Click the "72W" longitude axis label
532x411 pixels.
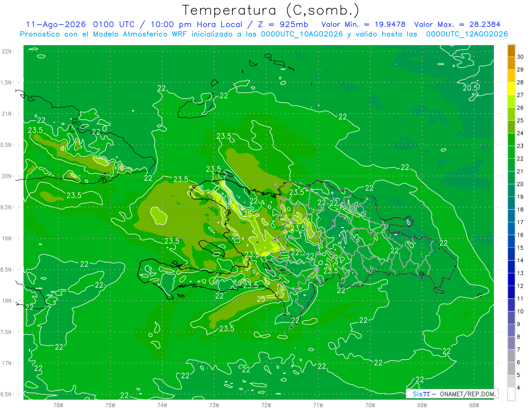266,405
